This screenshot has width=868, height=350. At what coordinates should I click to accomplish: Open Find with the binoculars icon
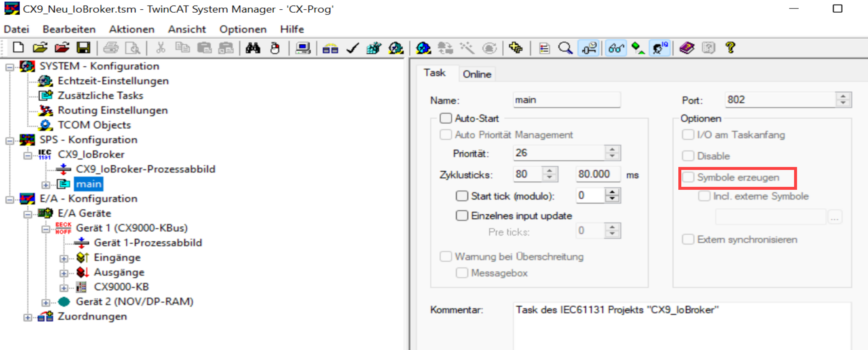pos(253,48)
